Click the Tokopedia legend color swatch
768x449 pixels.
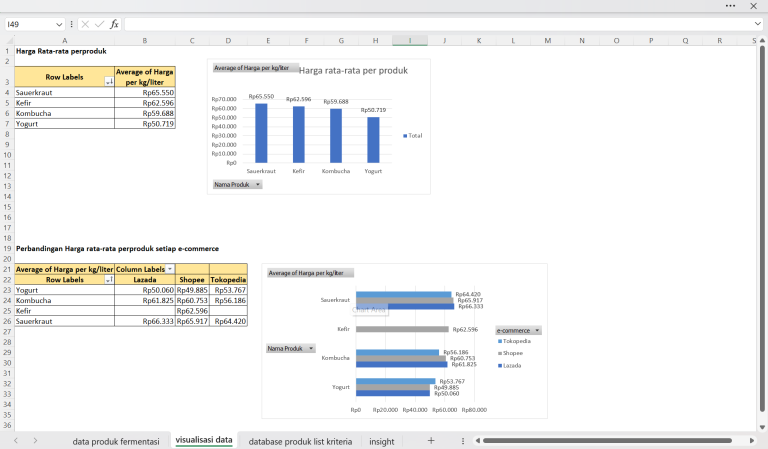pyautogui.click(x=500, y=341)
